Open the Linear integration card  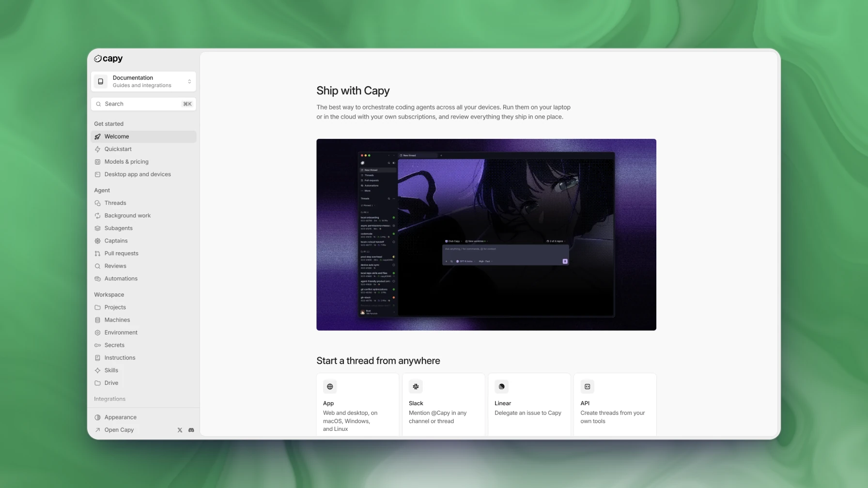coord(529,405)
